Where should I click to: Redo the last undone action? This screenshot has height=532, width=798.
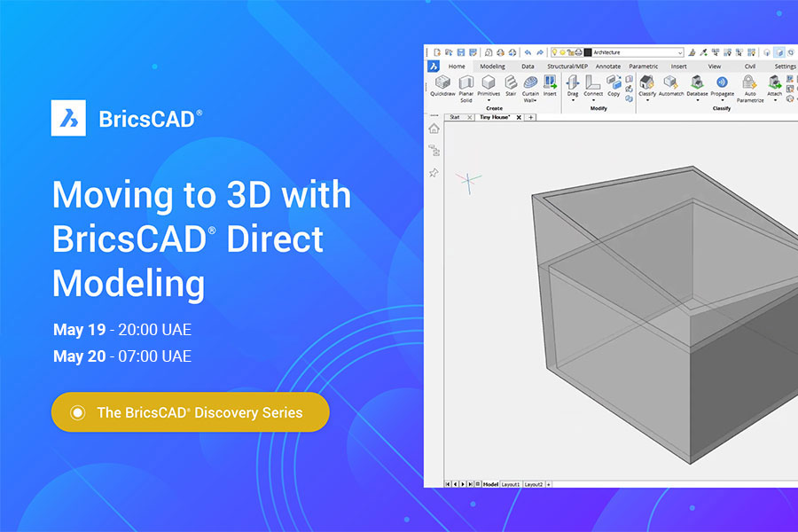[540, 52]
